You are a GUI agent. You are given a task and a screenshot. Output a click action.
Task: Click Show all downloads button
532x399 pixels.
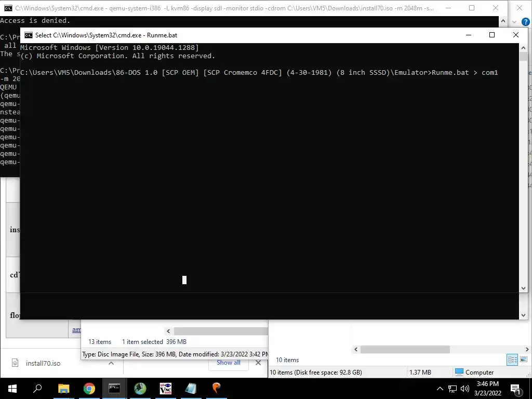point(229,363)
